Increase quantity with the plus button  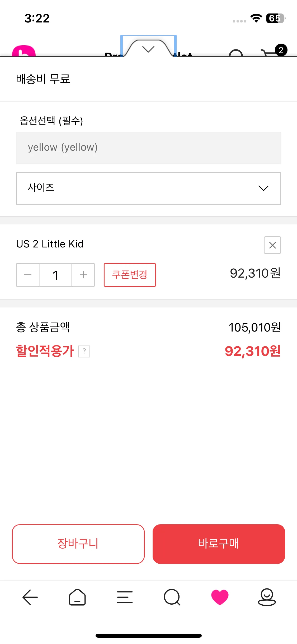(83, 275)
